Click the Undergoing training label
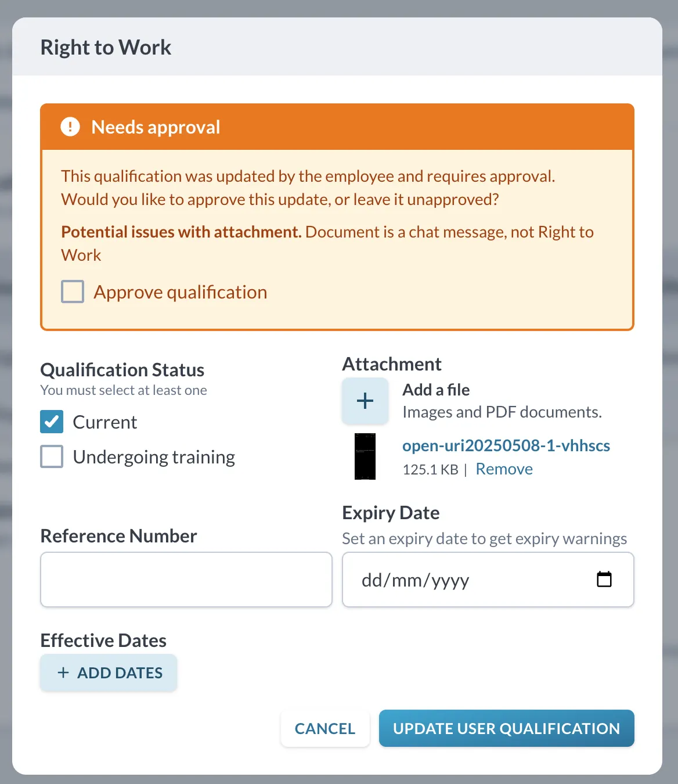Image resolution: width=678 pixels, height=784 pixels. [x=154, y=457]
